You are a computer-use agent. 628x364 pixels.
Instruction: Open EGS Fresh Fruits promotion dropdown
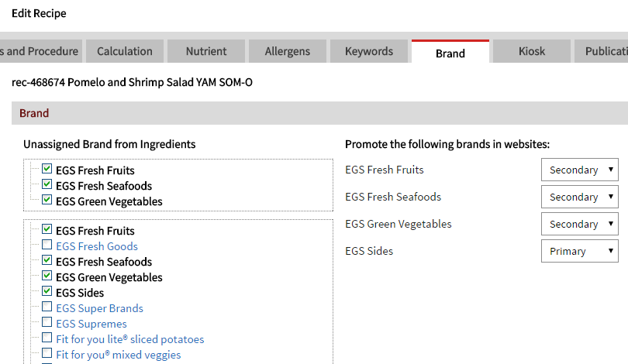click(x=579, y=170)
